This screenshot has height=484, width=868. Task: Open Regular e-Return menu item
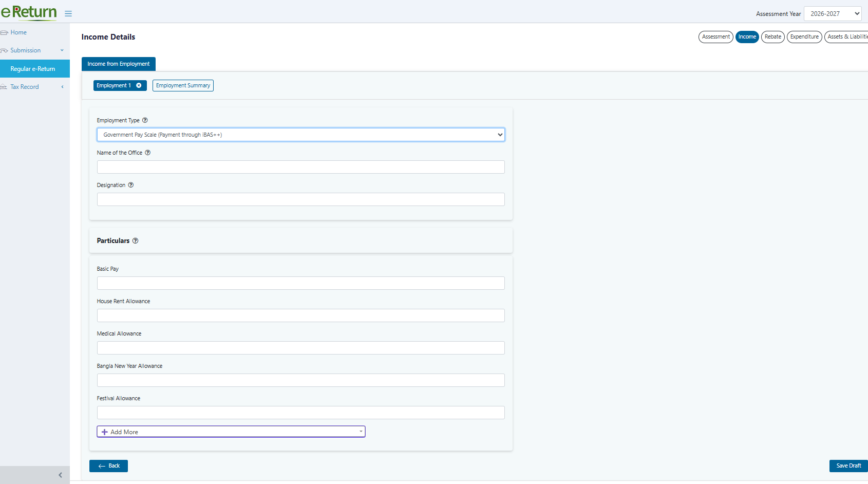click(35, 69)
